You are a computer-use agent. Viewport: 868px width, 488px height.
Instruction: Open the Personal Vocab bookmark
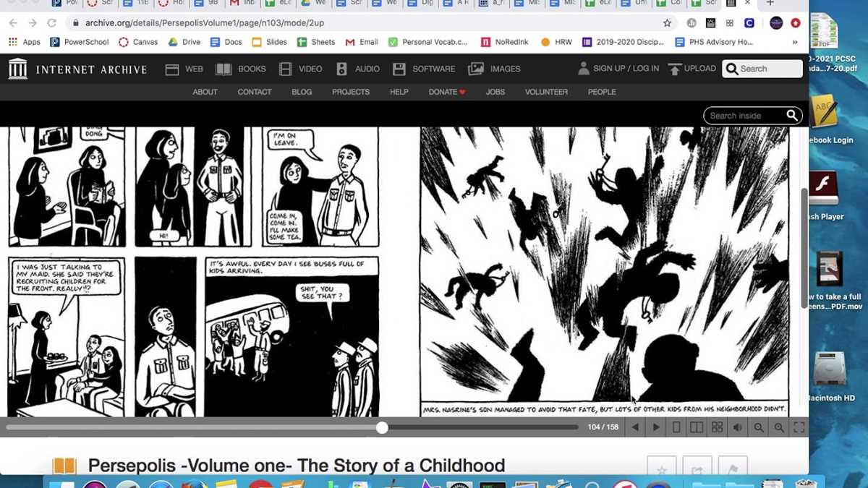427,42
